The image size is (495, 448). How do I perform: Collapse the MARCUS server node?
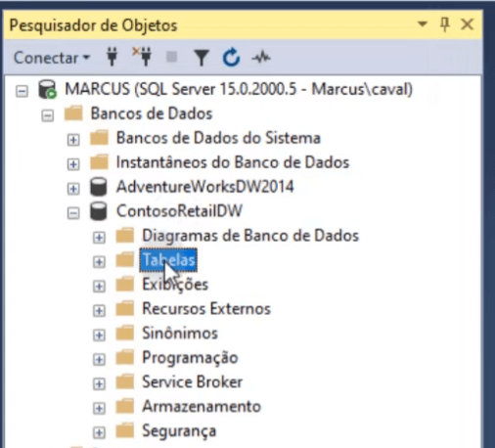coord(22,91)
